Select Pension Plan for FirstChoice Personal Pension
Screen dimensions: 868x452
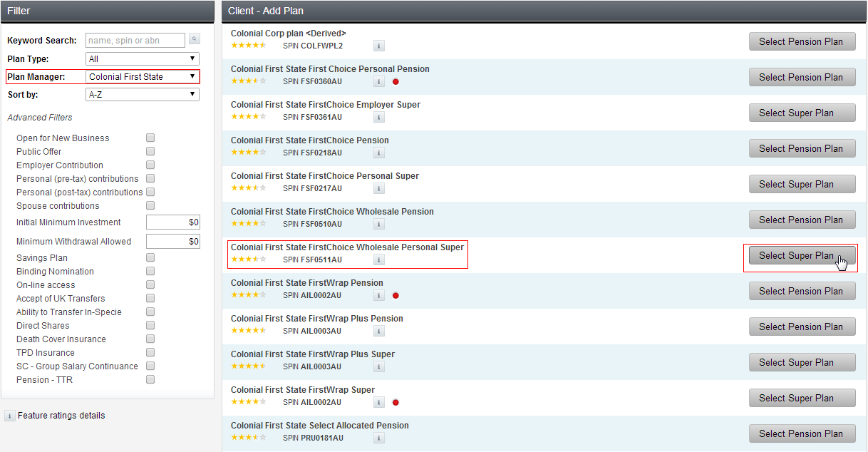802,77
